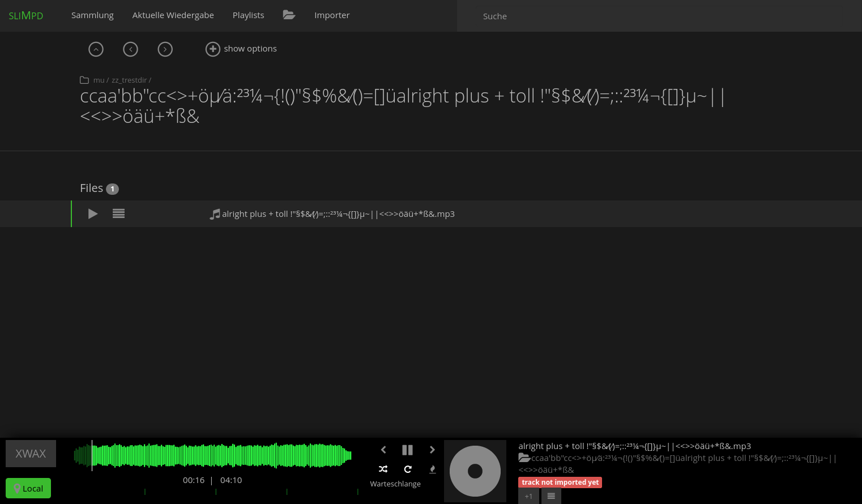
Task: Expand the show options panel
Action: pos(241,49)
